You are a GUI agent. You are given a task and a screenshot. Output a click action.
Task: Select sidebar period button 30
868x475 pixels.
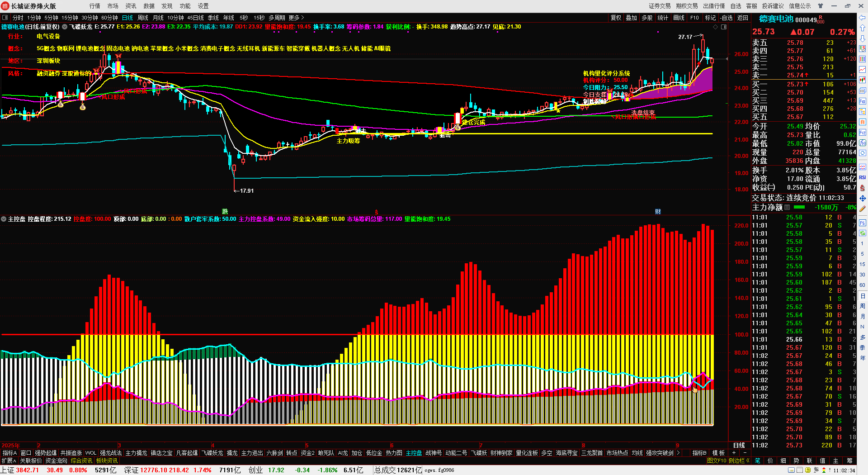[x=863, y=275]
